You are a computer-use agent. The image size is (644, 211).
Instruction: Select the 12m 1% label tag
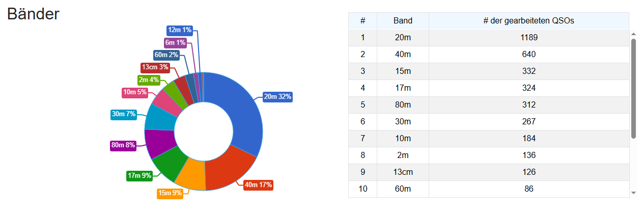click(x=180, y=30)
